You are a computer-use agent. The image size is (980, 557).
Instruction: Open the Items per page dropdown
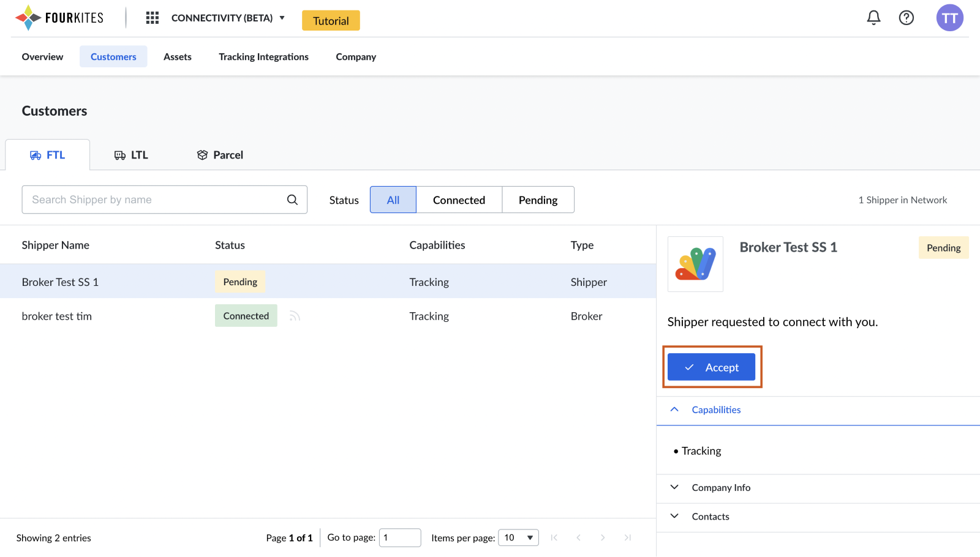(x=518, y=537)
